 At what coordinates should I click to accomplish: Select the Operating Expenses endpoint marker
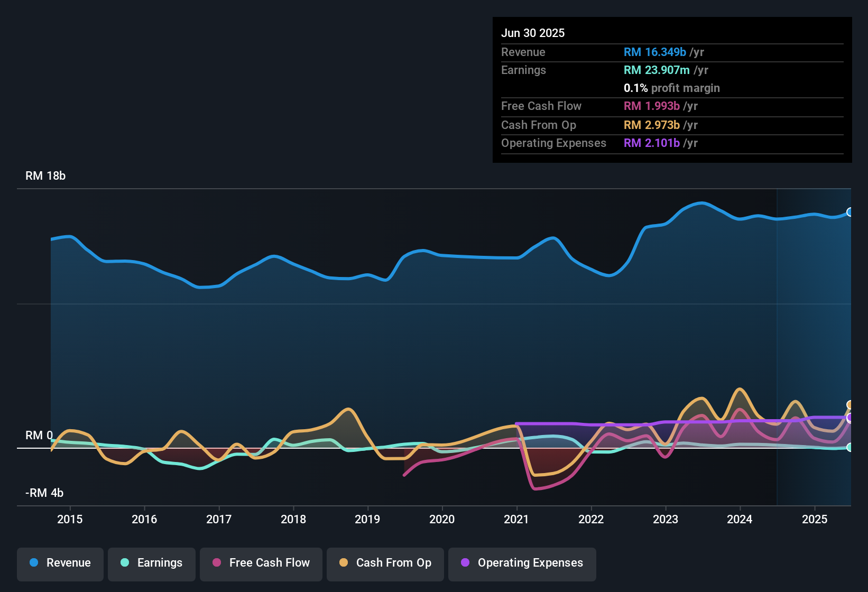pyautogui.click(x=850, y=419)
